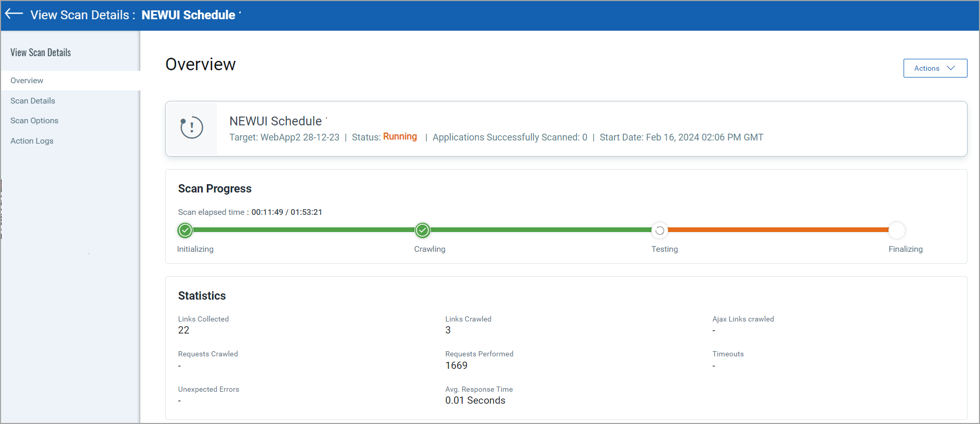Click the green Crawling-to-Testing progress bar
980x424 pixels.
pos(541,229)
